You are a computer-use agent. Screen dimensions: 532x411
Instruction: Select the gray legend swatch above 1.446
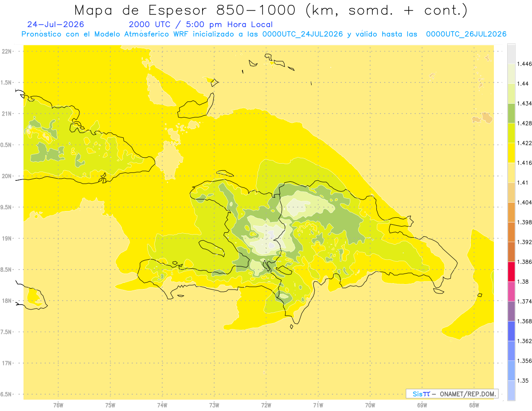click(511, 54)
